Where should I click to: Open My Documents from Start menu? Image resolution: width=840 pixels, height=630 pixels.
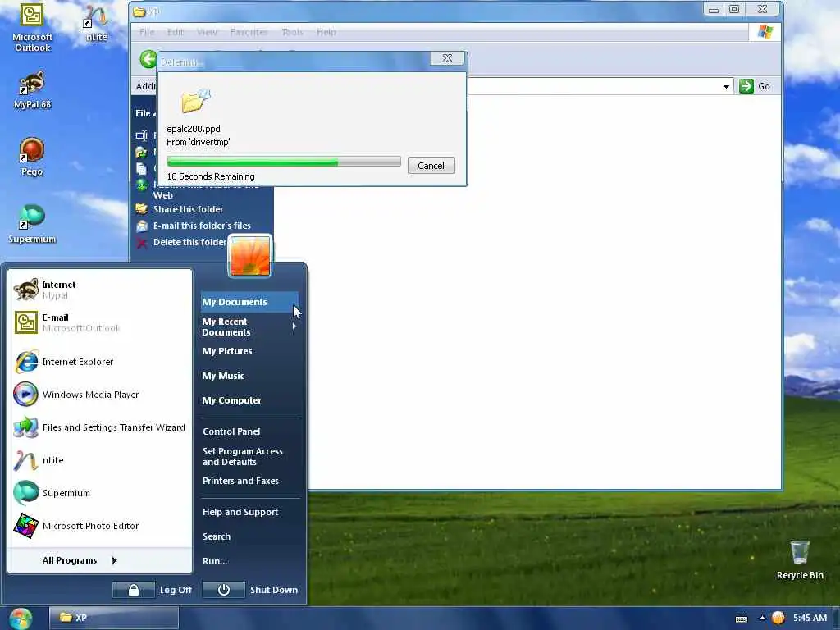(x=249, y=302)
